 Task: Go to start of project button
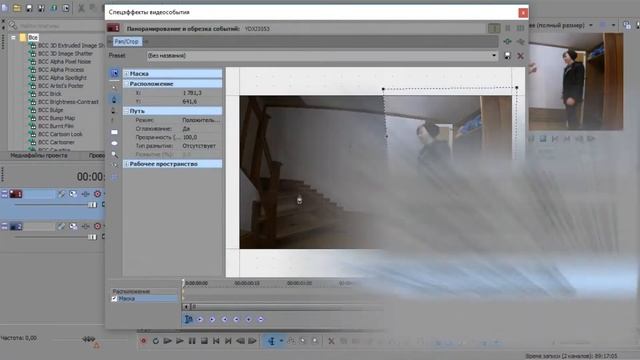coord(216,341)
